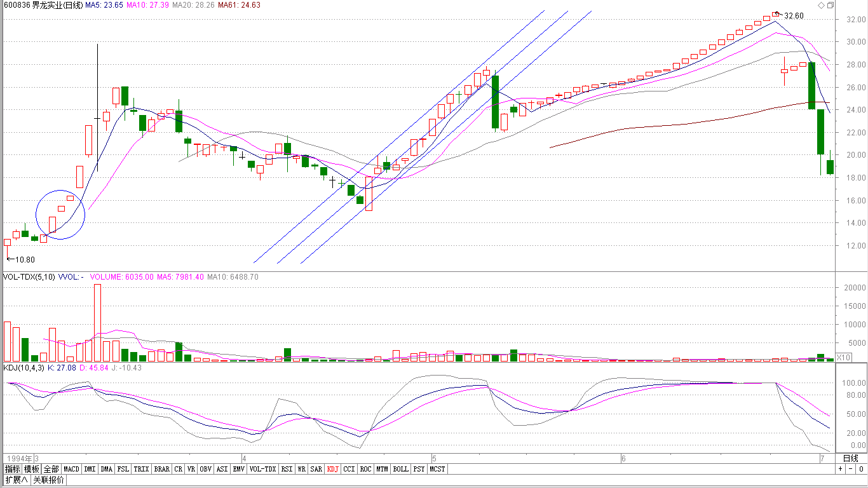Viewport: 868px width, 488px height.
Task: Switch to the 模板 tab
Action: 32,469
